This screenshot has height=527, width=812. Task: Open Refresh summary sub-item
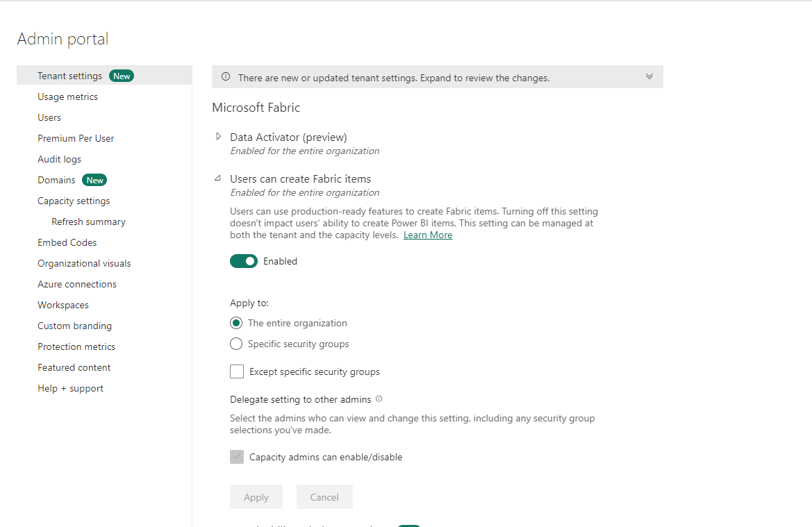(x=88, y=221)
